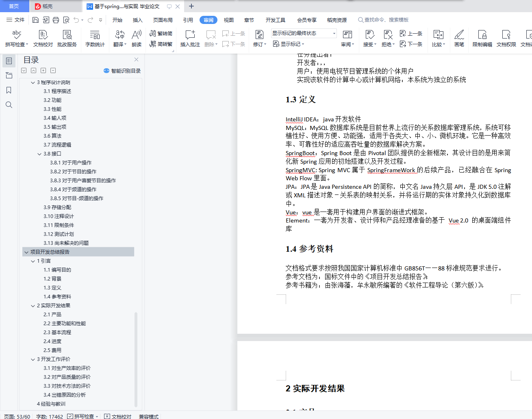Collapse the 3.8 接口 tree node
The width and height of the screenshot is (532, 419).
pos(39,154)
